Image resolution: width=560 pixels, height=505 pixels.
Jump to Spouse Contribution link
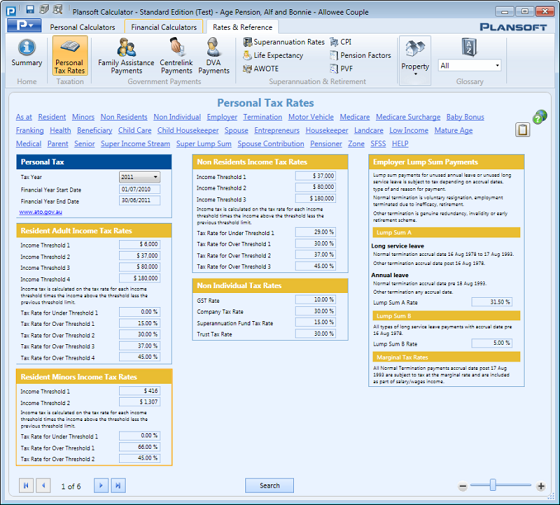coord(271,144)
